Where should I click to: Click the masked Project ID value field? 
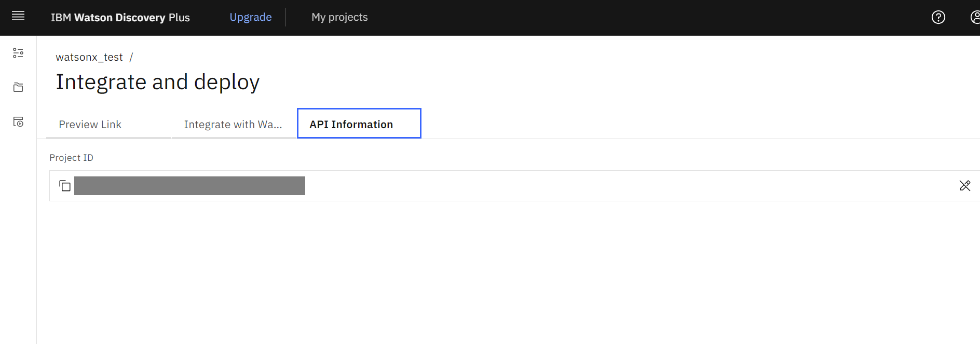pos(189,186)
